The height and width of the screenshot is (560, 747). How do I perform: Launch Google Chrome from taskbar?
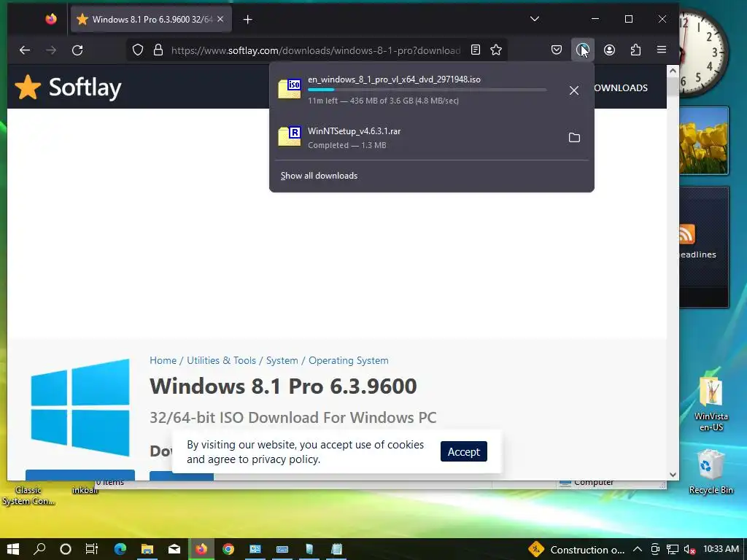(x=228, y=549)
